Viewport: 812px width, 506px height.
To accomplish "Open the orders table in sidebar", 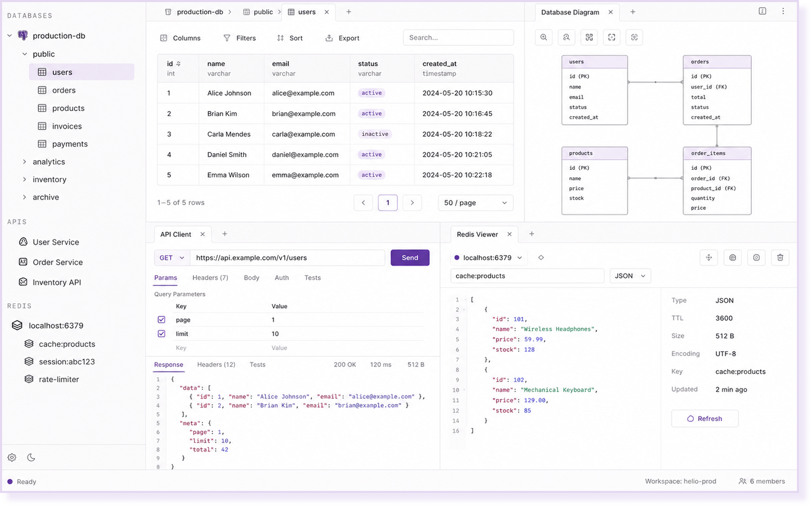I will [x=81, y=90].
